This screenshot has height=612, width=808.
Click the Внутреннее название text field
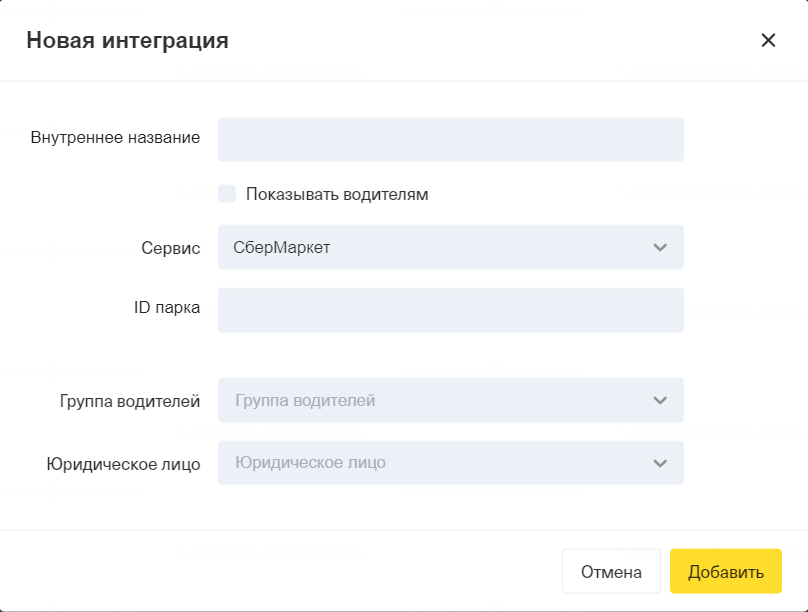pyautogui.click(x=450, y=140)
